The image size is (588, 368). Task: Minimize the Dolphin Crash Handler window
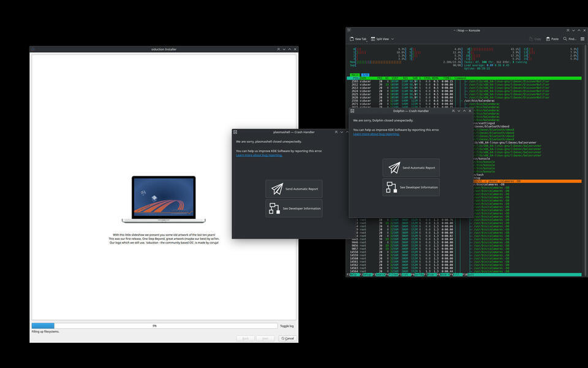(459, 111)
